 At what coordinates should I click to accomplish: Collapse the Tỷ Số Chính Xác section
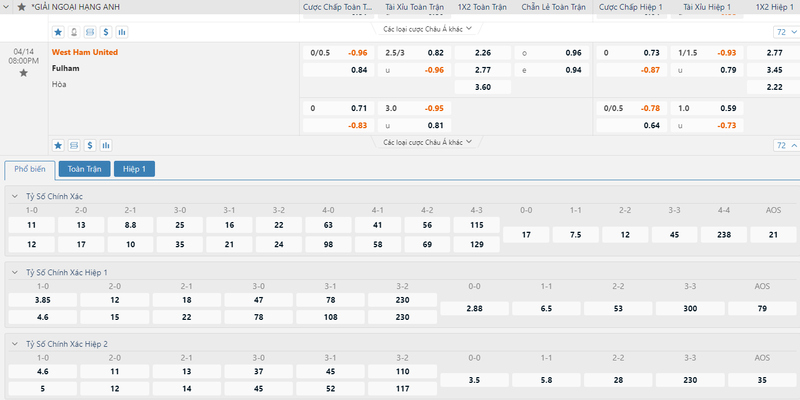click(15, 196)
